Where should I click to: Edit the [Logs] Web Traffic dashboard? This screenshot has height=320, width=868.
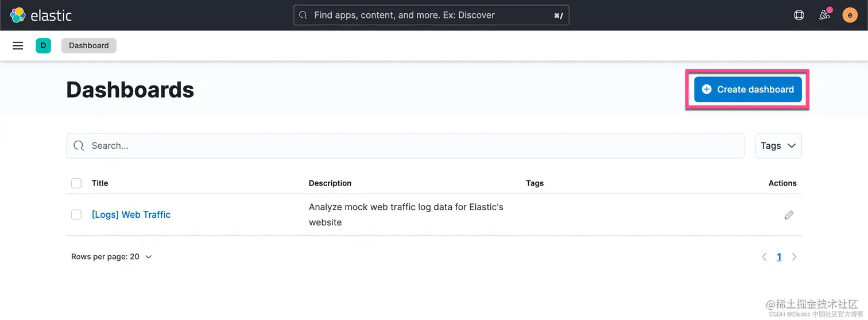(x=789, y=215)
